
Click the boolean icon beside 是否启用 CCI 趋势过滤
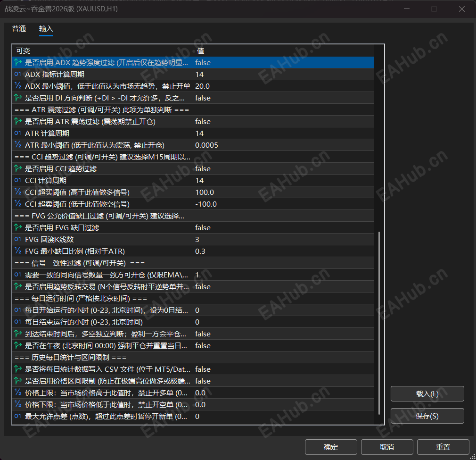pyautogui.click(x=18, y=168)
